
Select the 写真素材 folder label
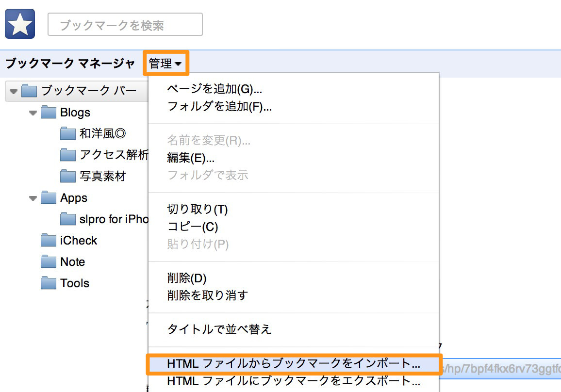[103, 176]
